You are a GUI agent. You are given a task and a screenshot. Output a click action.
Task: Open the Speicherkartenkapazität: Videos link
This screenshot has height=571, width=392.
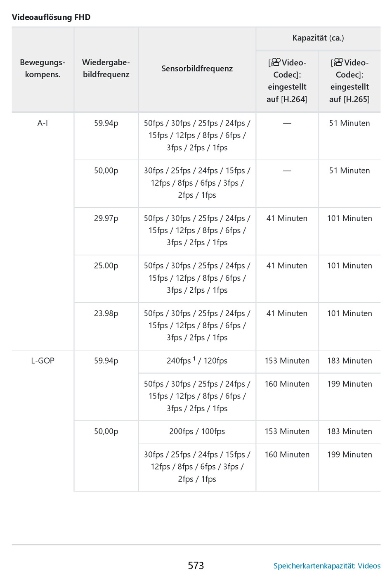327,566
